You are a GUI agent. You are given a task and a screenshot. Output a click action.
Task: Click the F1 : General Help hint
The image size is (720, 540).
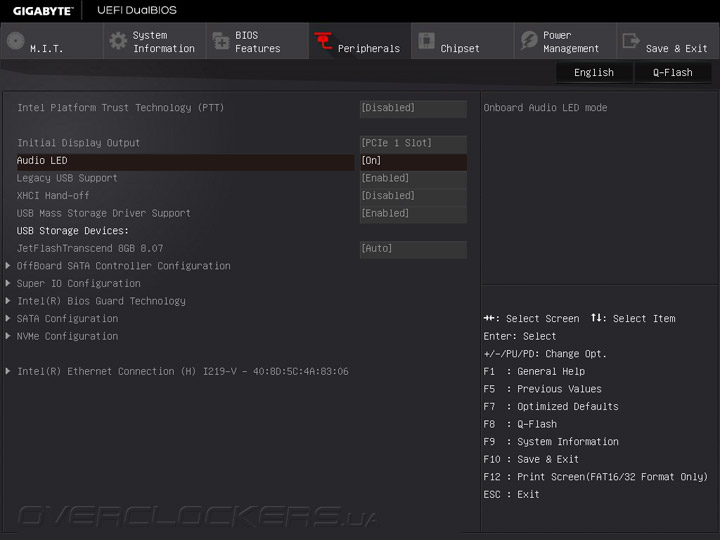tap(534, 371)
